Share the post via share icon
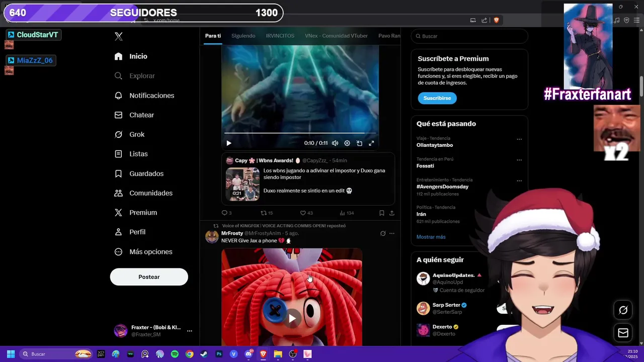Screen dimensions: 644x362 tap(392, 213)
